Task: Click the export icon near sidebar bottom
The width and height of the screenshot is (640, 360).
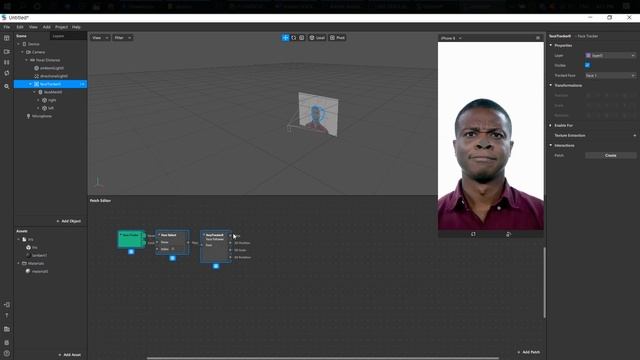Action: pyautogui.click(x=7, y=304)
